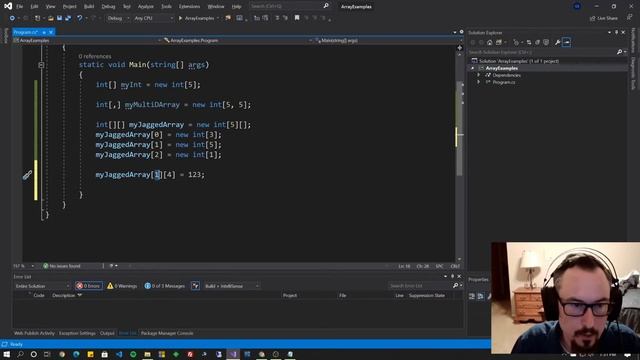Viewport: 640px width, 360px height.
Task: Toggle the 0 Warnings filter
Action: (122, 286)
